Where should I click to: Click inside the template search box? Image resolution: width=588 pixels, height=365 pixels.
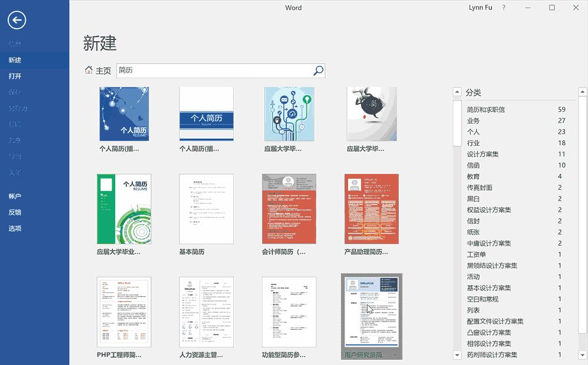[212, 71]
